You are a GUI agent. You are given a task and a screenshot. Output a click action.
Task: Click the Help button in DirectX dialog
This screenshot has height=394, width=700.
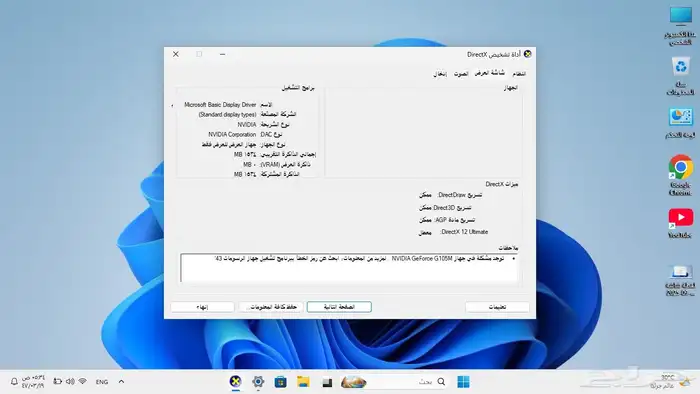click(497, 307)
